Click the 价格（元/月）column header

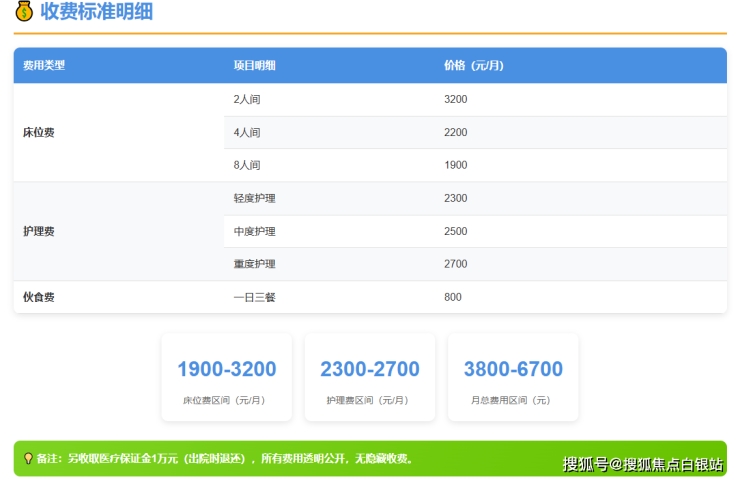473,66
